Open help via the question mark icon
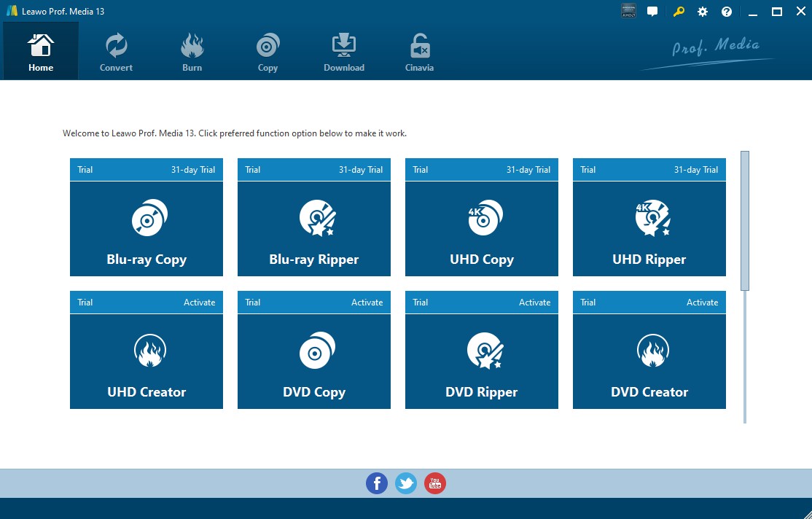Image resolution: width=812 pixels, height=519 pixels. point(726,11)
